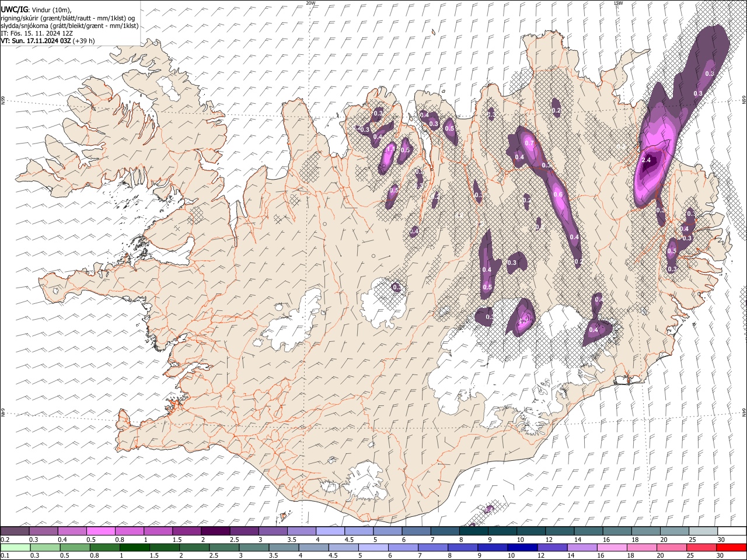Select the crimson 25 rain-scale swatch

coord(701,547)
